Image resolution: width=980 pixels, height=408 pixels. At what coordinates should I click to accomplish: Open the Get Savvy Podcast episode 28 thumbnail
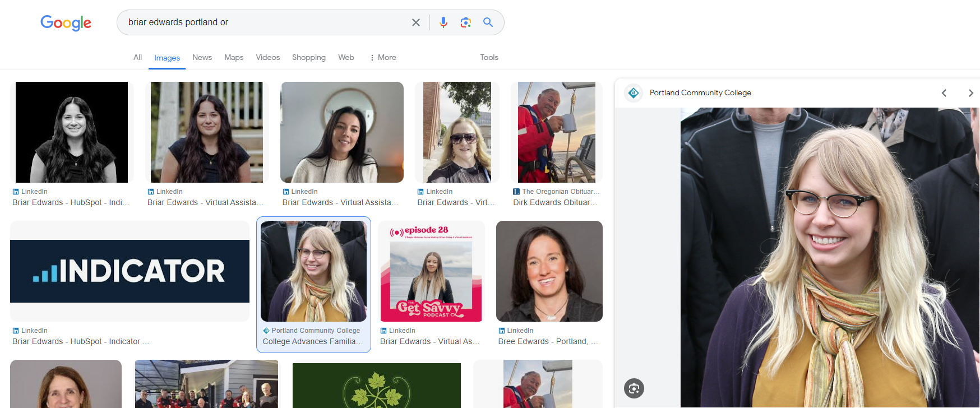coord(431,271)
